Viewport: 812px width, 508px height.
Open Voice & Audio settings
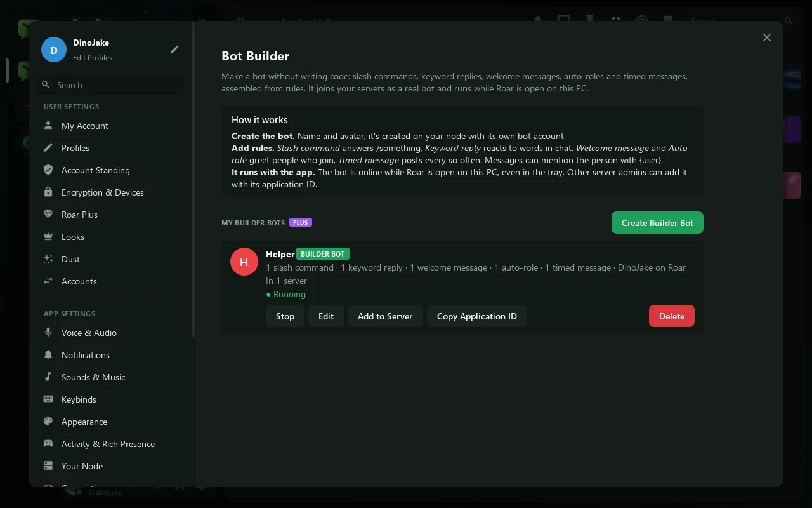pyautogui.click(x=110, y=333)
